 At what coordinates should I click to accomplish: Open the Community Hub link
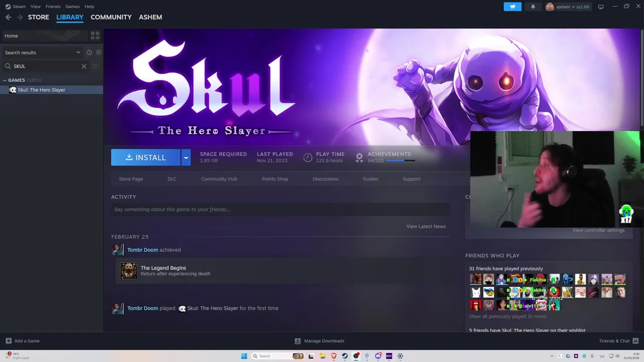coord(219,179)
